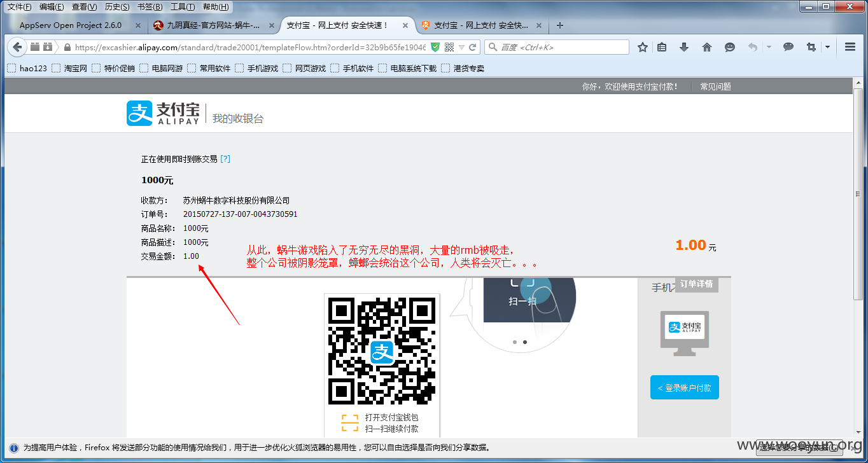
Task: Click the scrollbar up arrow
Action: click(860, 82)
